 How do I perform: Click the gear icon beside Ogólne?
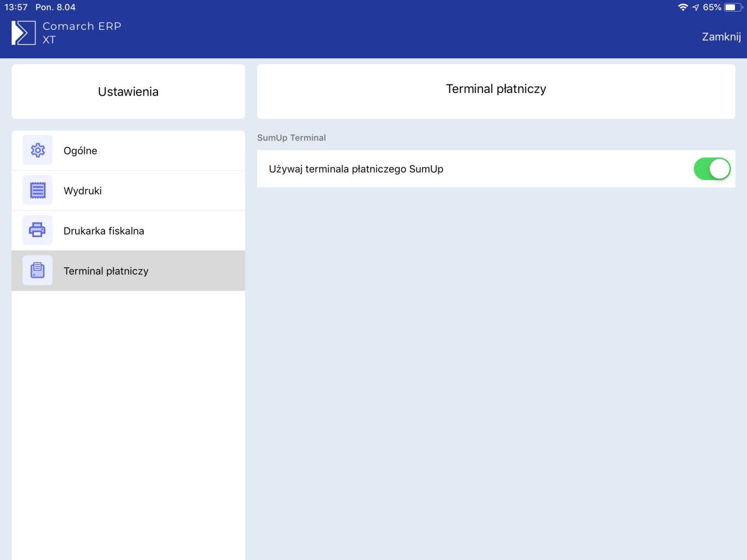click(x=38, y=150)
